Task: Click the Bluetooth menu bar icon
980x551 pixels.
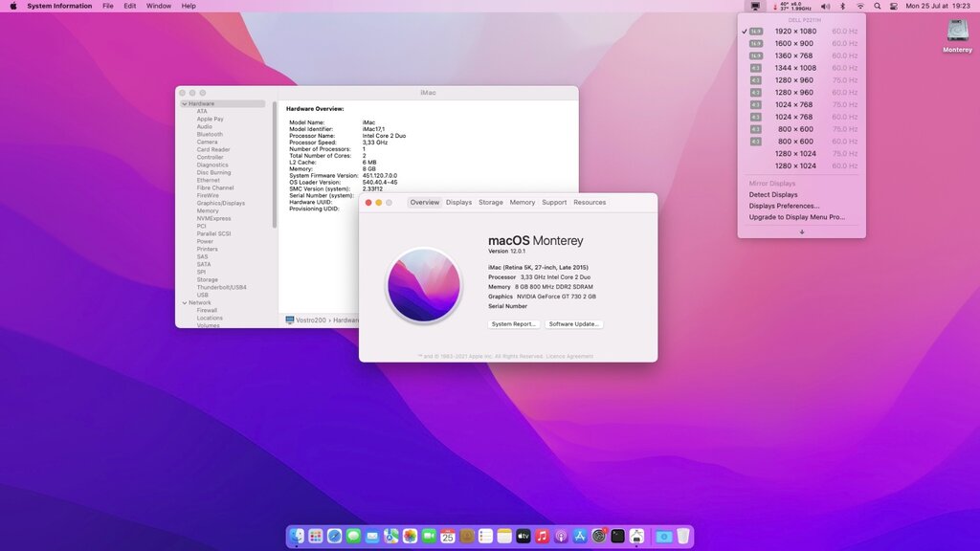Action: [842, 6]
